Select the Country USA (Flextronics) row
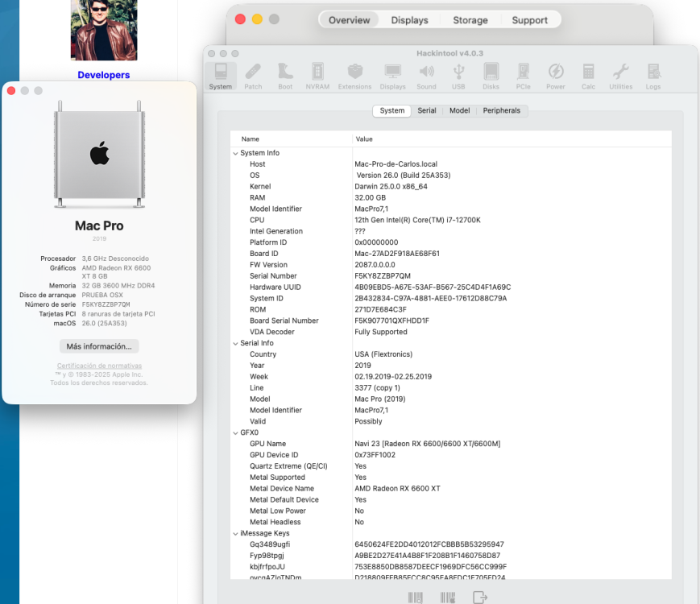Viewport: 700px width, 604px height. pyautogui.click(x=451, y=354)
